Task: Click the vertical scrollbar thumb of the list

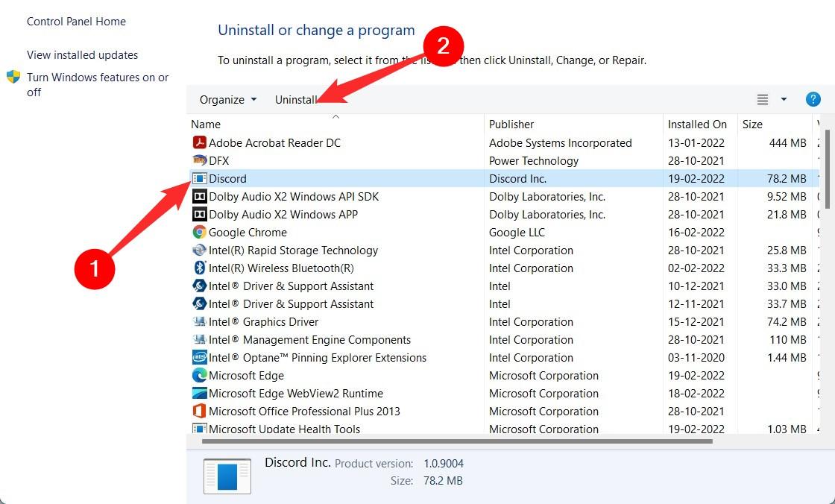Action: 827,169
